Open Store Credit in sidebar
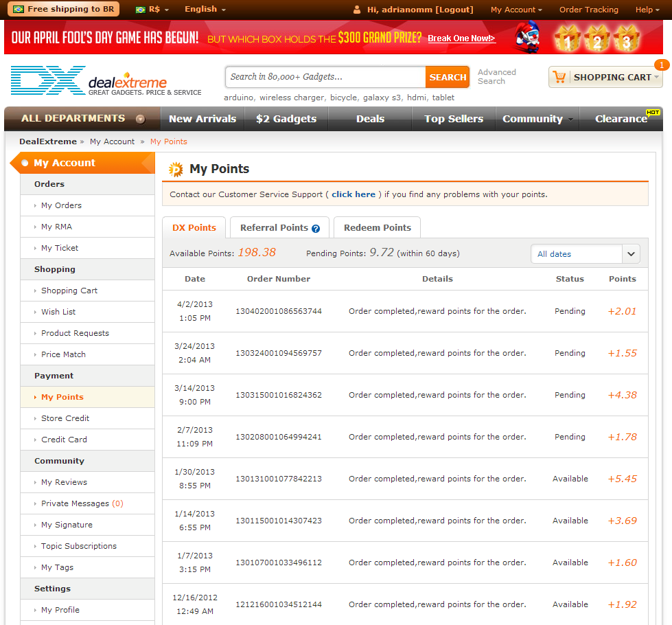The width and height of the screenshot is (672, 625). [x=87, y=418]
